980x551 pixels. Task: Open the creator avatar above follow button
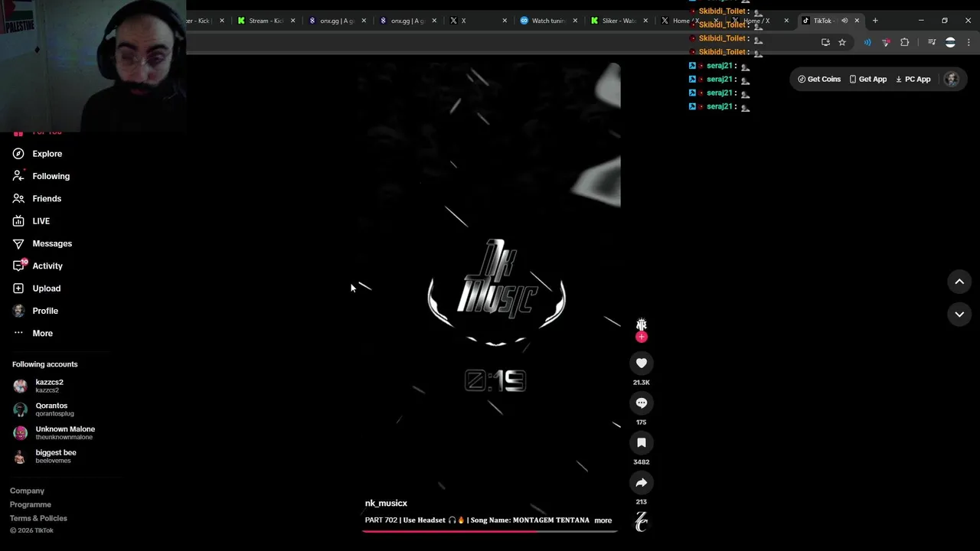[x=642, y=324]
